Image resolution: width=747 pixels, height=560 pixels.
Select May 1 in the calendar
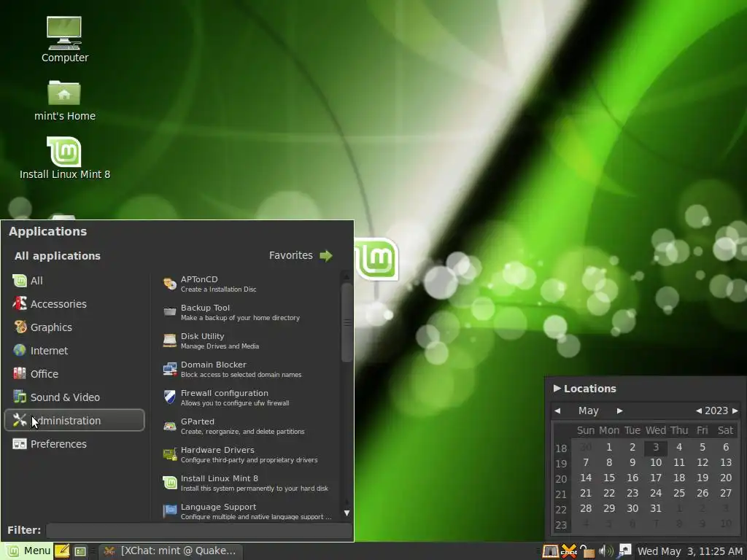click(x=609, y=447)
